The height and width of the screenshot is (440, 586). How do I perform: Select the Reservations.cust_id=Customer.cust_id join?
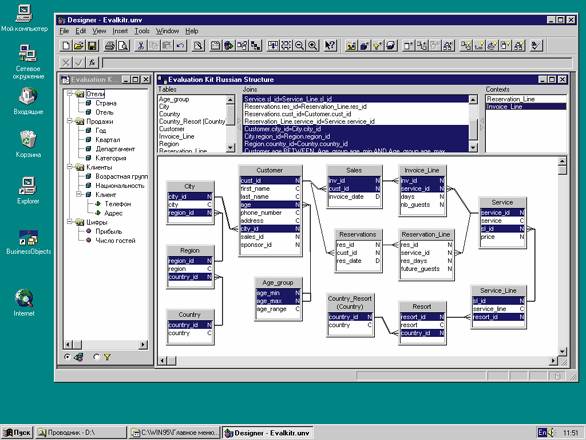[355, 114]
